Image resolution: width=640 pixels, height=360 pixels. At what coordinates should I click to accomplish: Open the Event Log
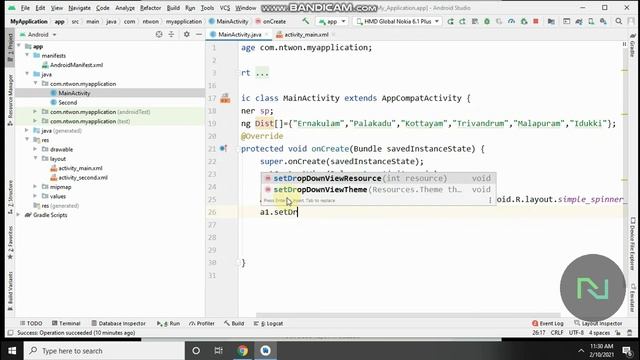(548, 323)
